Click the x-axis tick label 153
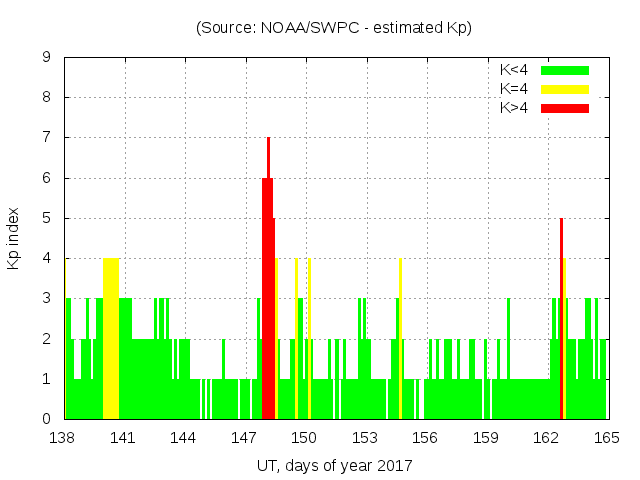Viewport: 640px width, 480px height. coord(365,439)
